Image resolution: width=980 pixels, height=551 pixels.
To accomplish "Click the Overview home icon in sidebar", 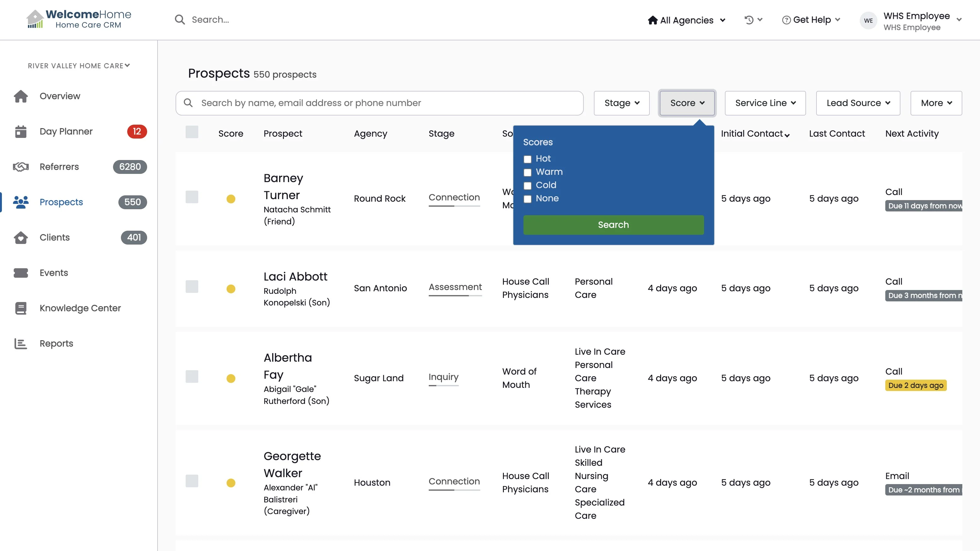I will pyautogui.click(x=21, y=96).
